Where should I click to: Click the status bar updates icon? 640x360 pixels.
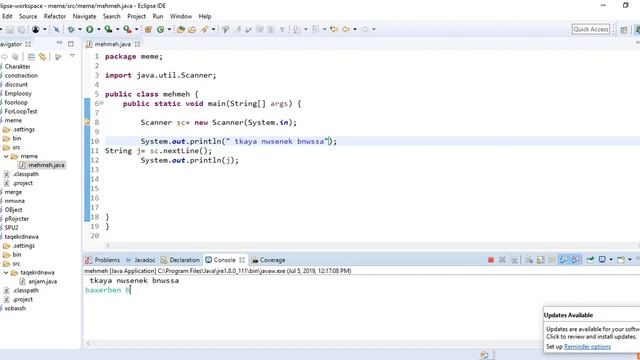click(x=484, y=355)
